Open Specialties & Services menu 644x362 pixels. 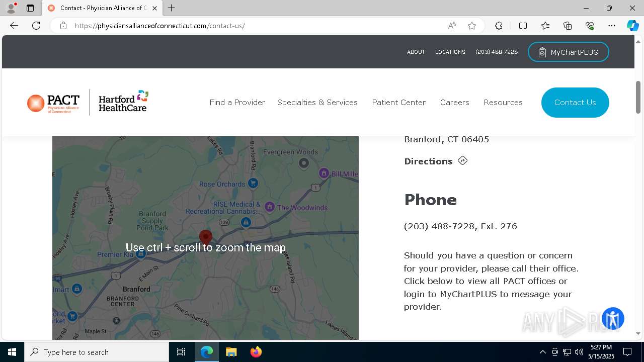coord(317,102)
